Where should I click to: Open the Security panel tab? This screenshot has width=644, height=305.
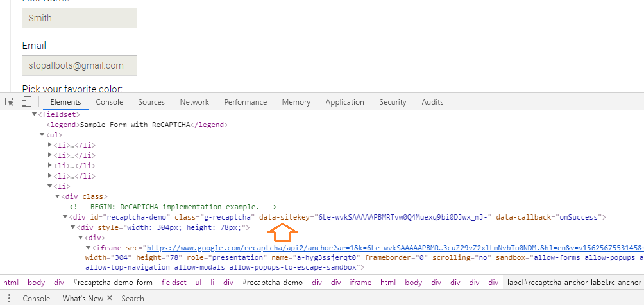pos(393,102)
